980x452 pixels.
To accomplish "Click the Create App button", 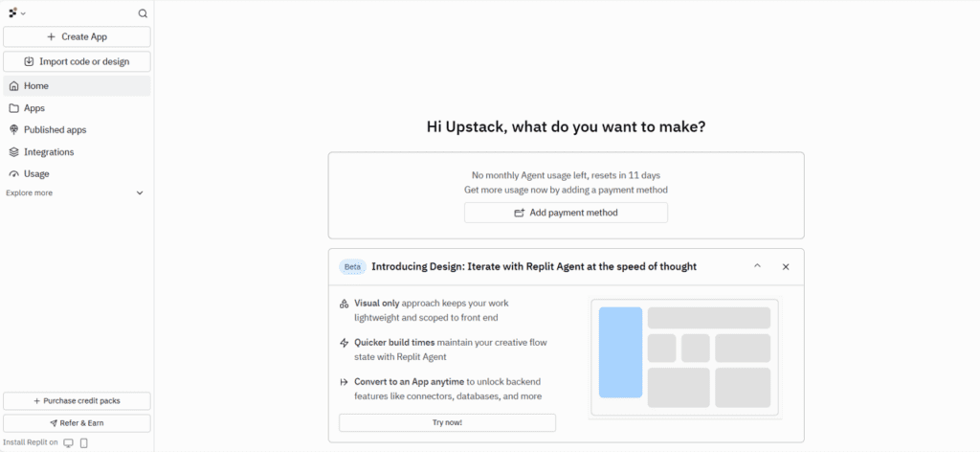I will (77, 37).
